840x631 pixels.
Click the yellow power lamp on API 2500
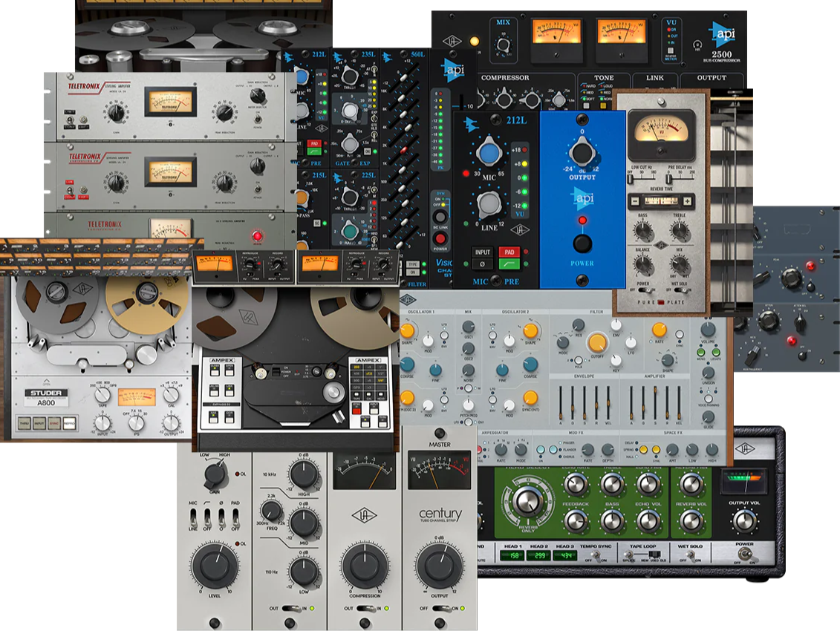[474, 42]
